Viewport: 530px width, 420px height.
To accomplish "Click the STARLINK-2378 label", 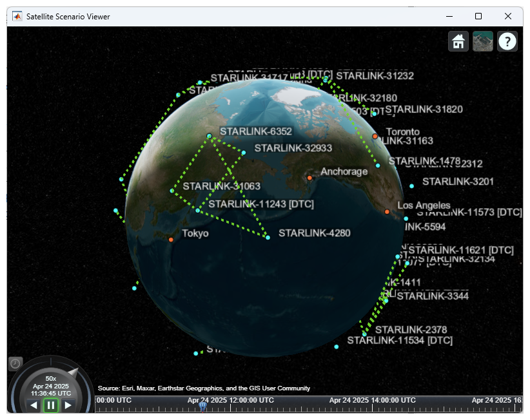I will pos(411,330).
